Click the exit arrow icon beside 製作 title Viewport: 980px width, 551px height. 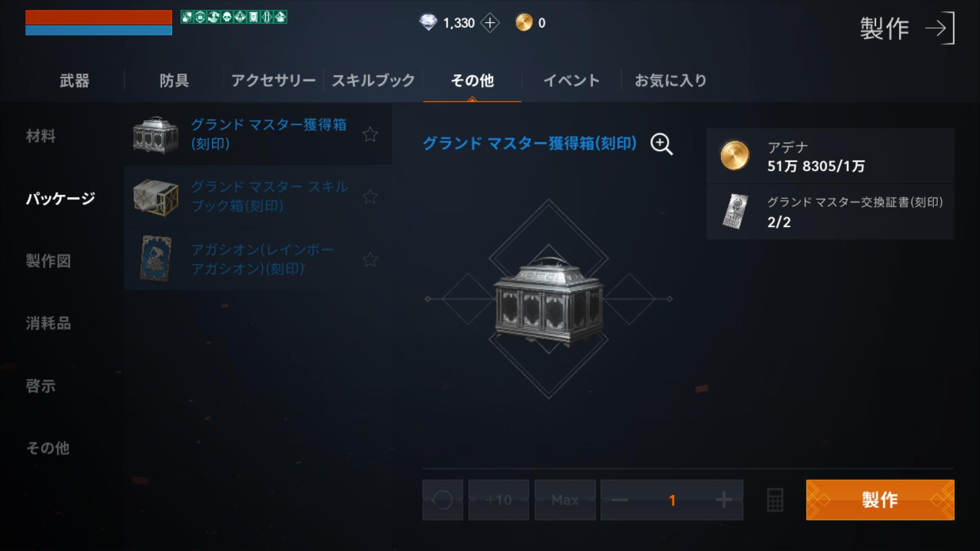pos(940,28)
